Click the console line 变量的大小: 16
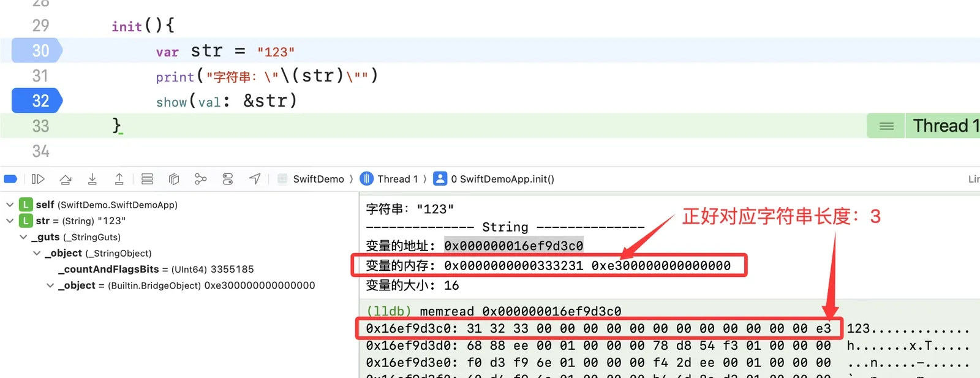This screenshot has height=378, width=980. [412, 285]
